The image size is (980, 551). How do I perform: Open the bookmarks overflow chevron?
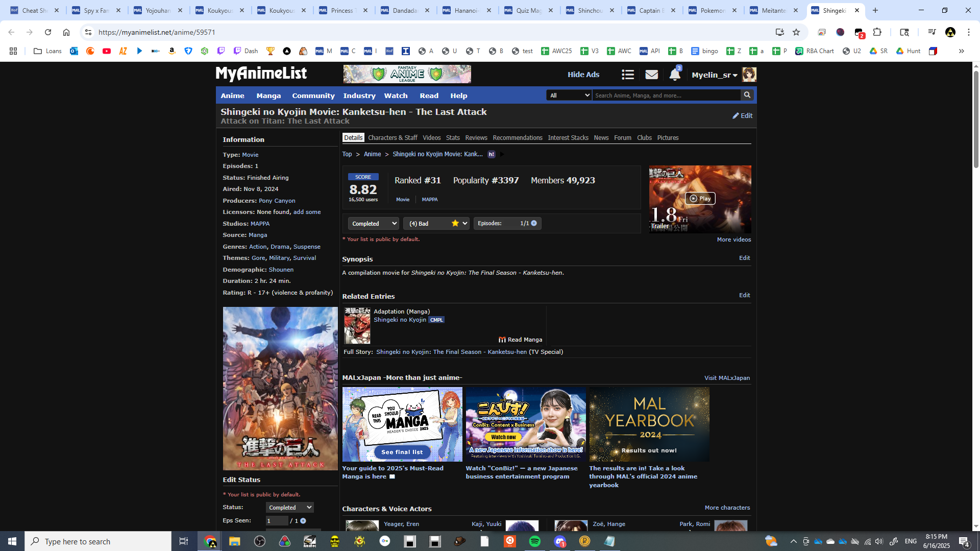(x=962, y=51)
